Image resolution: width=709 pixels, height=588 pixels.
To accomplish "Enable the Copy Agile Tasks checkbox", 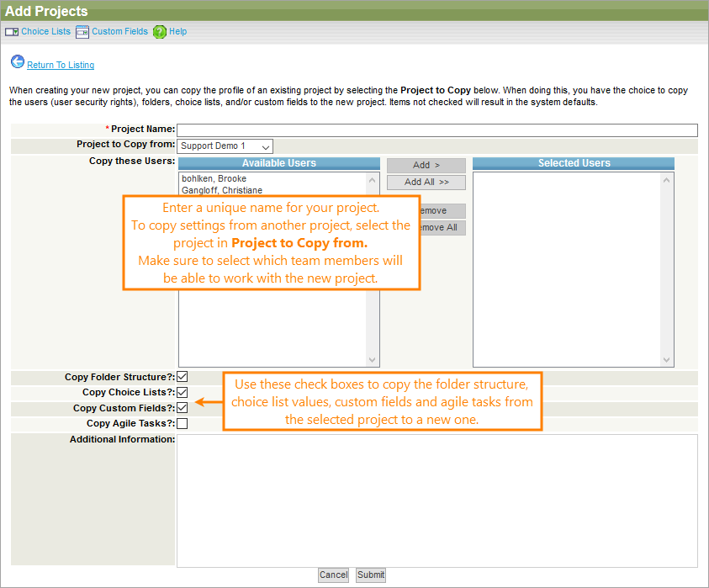I will tap(183, 423).
